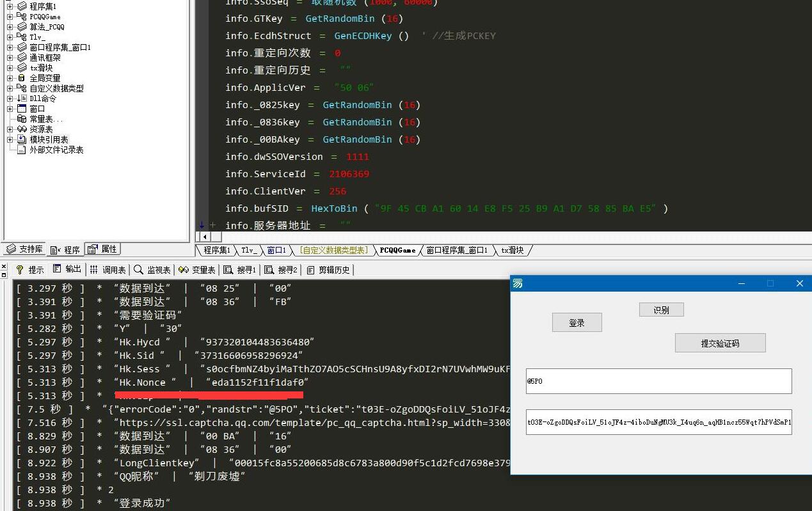
Task: Click the 窗口 window icon in tree
Action: pyautogui.click(x=22, y=109)
